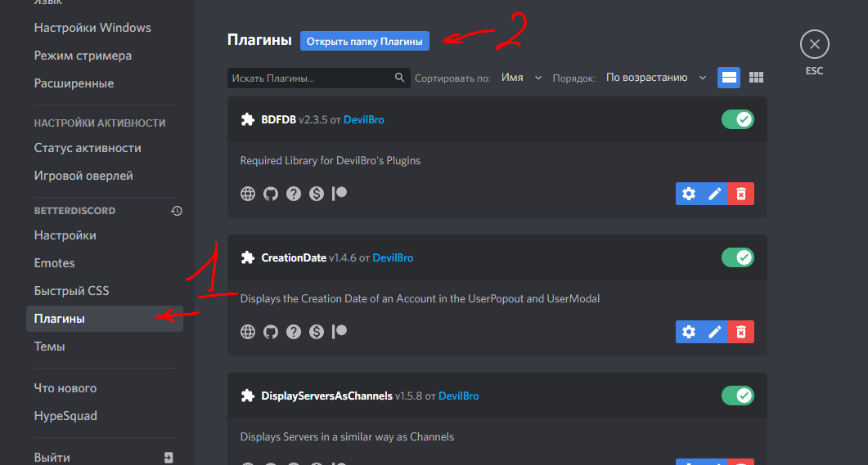Screen dimensions: 868x465
Task: Click the НАСТРОЙКИ АКТИВНОСТИ section header
Action: point(100,123)
